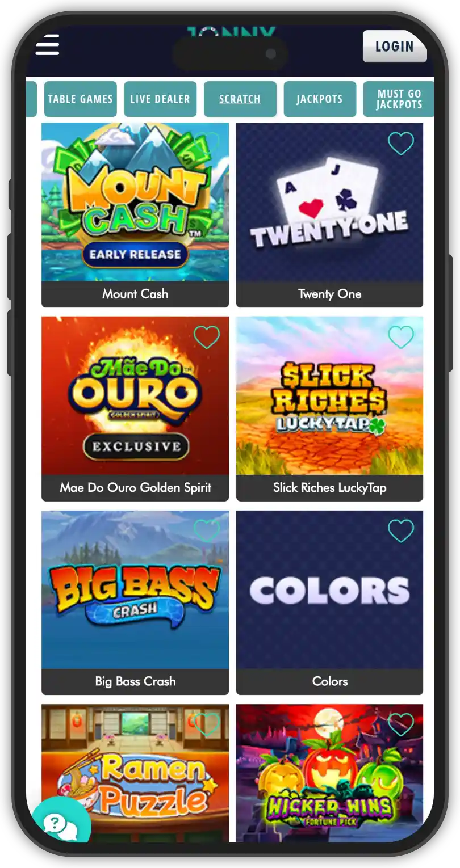Tap heart icon on Wicked Wins

click(x=400, y=724)
